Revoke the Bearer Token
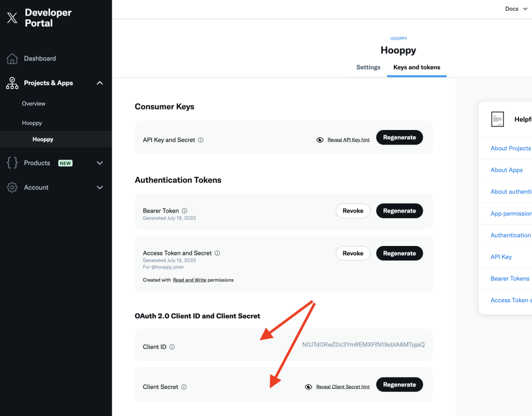Viewport: 532px width, 416px height. pyautogui.click(x=353, y=211)
